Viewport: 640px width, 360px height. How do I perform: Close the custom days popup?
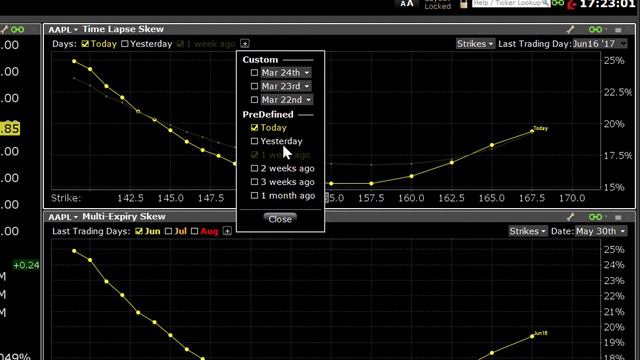click(x=280, y=219)
